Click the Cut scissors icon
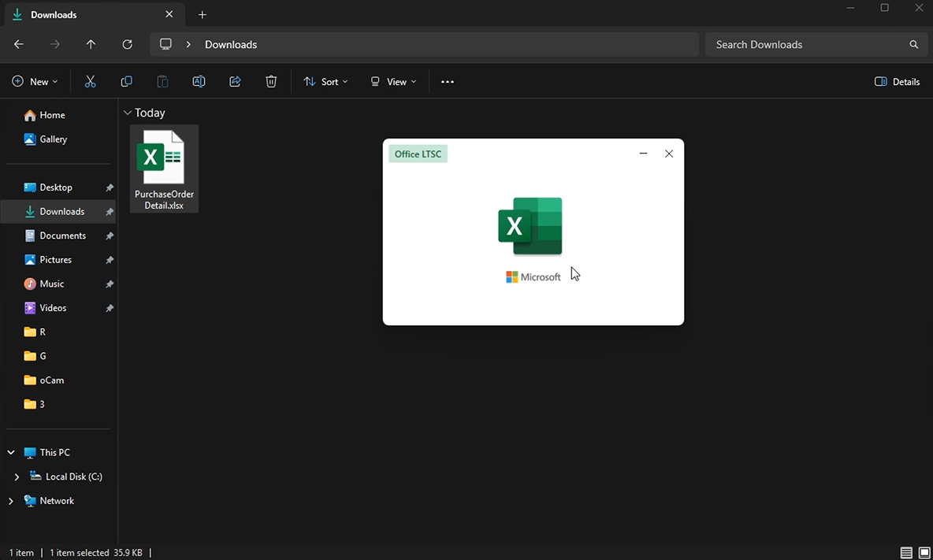The width and height of the screenshot is (933, 560). tap(90, 82)
